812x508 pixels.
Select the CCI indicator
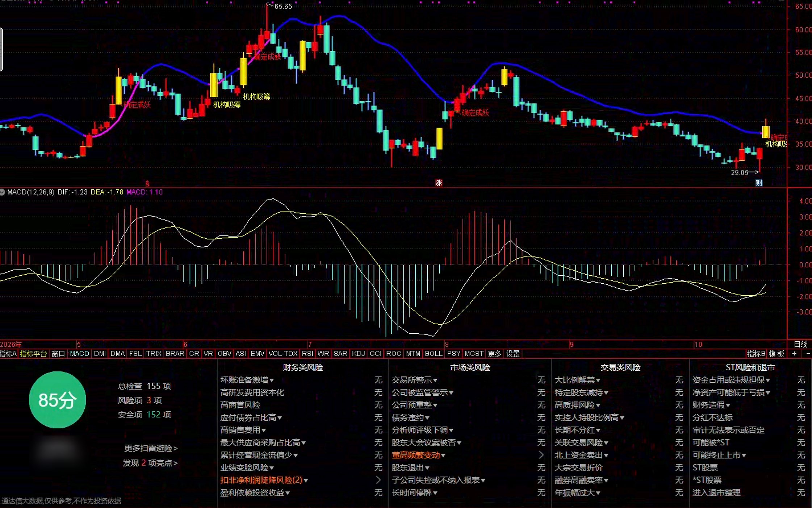pyautogui.click(x=376, y=354)
